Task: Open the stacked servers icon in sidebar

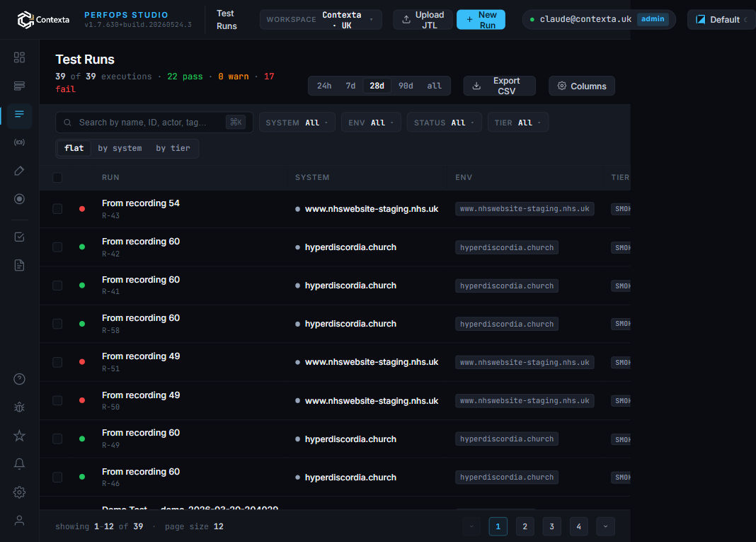Action: click(19, 86)
